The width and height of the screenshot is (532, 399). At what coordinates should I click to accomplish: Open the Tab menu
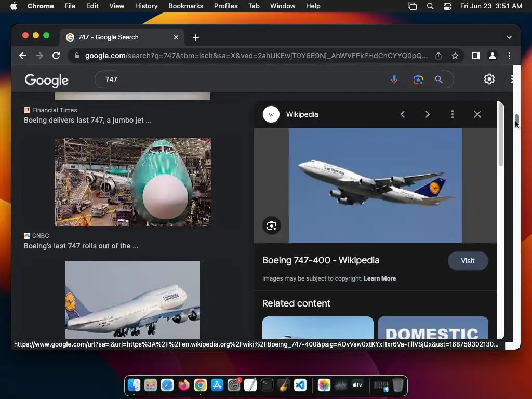pyautogui.click(x=254, y=6)
